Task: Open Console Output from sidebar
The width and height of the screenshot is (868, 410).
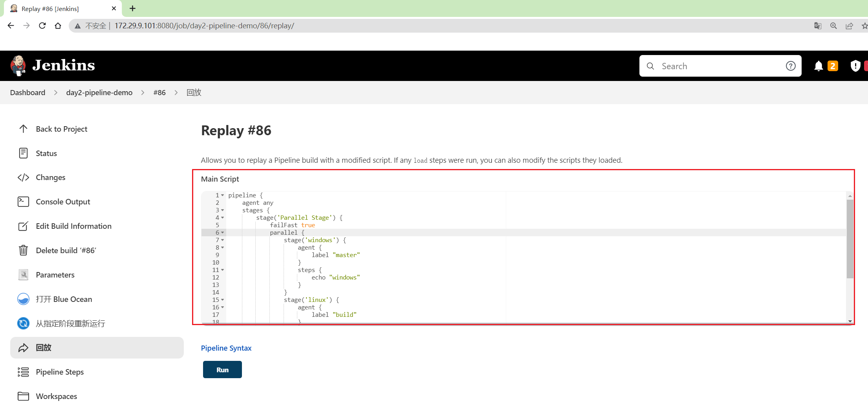Action: pyautogui.click(x=97, y=202)
